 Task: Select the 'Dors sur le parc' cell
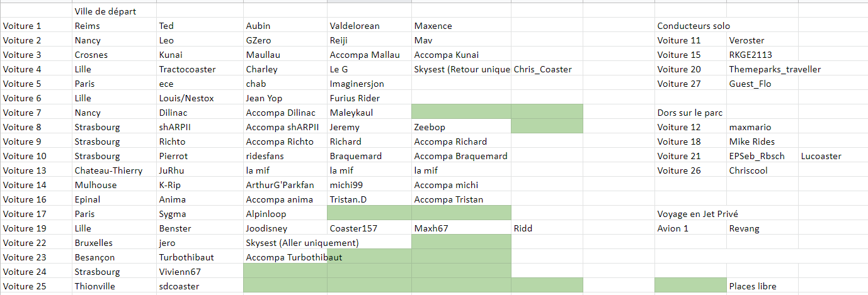(690, 113)
